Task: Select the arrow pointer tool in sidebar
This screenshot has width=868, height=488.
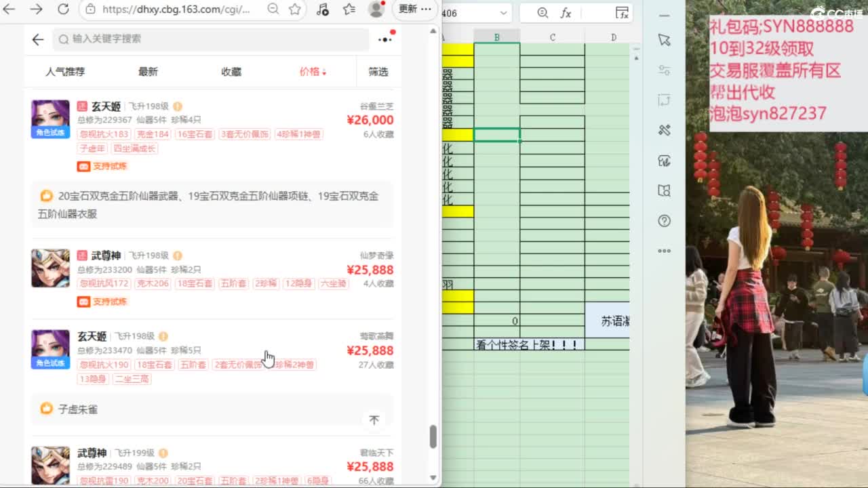Action: tap(664, 40)
